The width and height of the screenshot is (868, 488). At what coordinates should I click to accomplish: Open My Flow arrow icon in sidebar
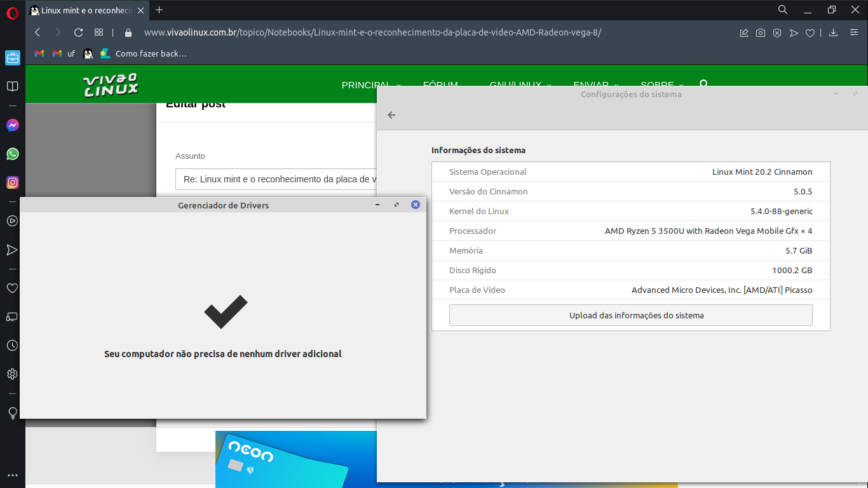[x=12, y=250]
